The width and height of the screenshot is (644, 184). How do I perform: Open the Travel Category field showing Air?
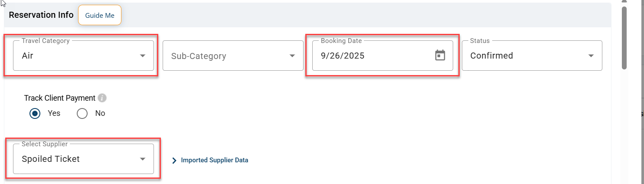pos(83,56)
